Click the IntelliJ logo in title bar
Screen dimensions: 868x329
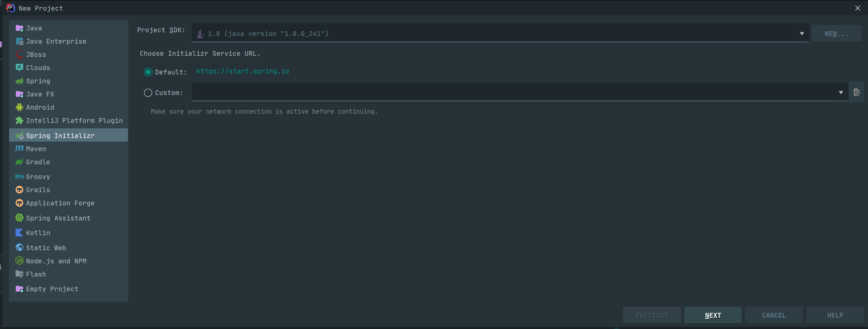click(x=11, y=8)
